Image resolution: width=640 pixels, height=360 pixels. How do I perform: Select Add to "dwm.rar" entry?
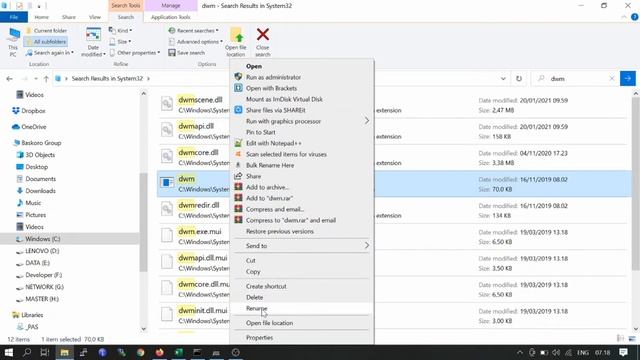(x=302, y=198)
